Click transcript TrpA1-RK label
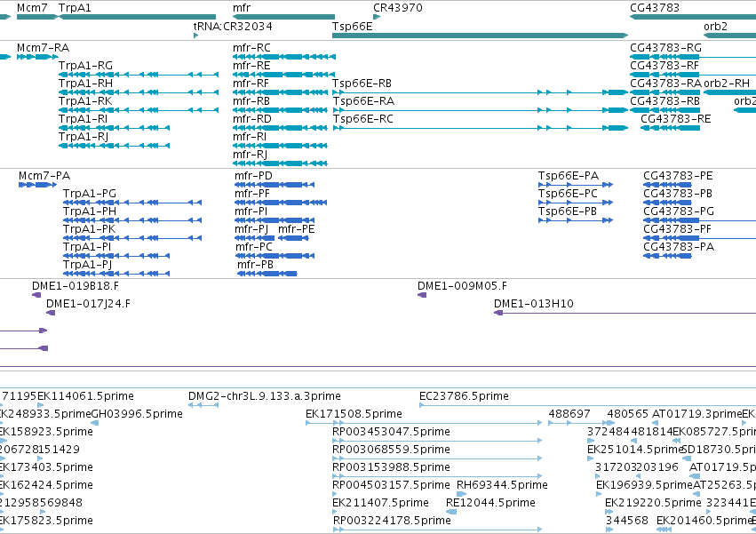The image size is (756, 534). click(x=85, y=101)
